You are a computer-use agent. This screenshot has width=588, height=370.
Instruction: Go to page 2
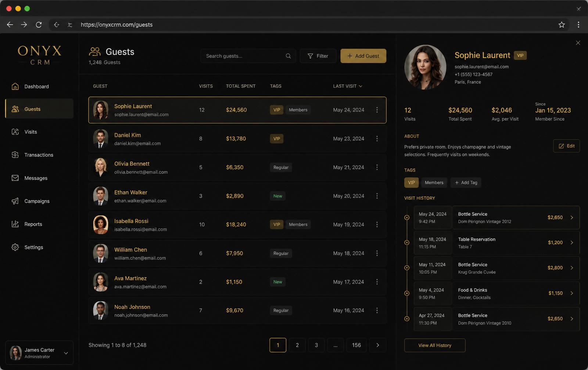(297, 345)
